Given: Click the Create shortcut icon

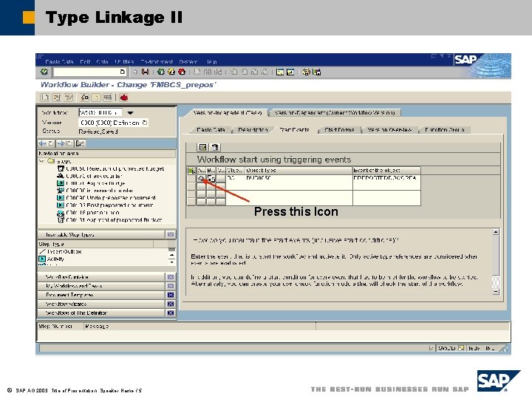Looking at the screenshot, I should [290, 72].
